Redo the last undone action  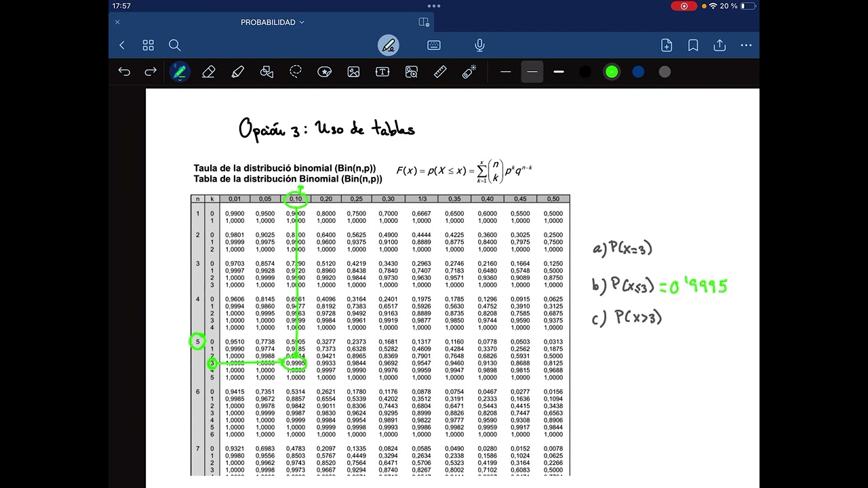point(151,71)
